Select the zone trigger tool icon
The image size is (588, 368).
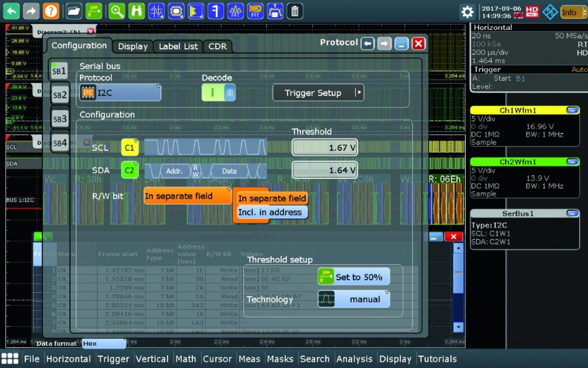tap(275, 11)
